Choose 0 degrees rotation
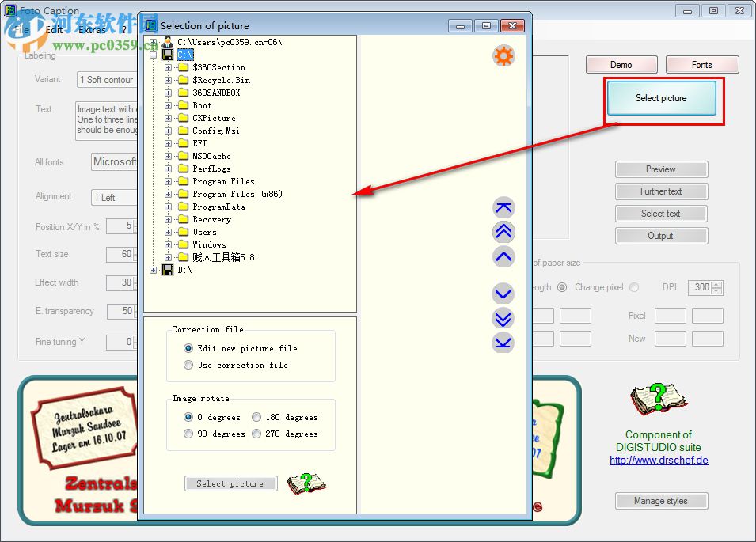Viewport: 756px width, 542px height. 188,417
